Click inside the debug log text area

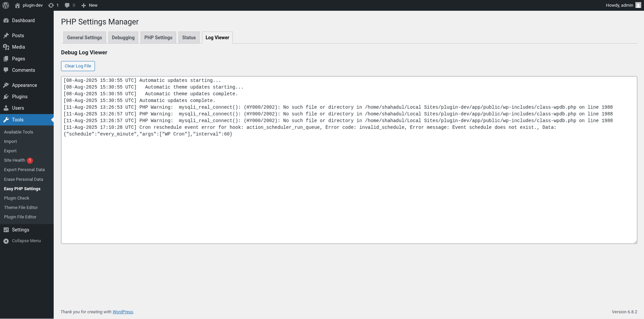349,188
